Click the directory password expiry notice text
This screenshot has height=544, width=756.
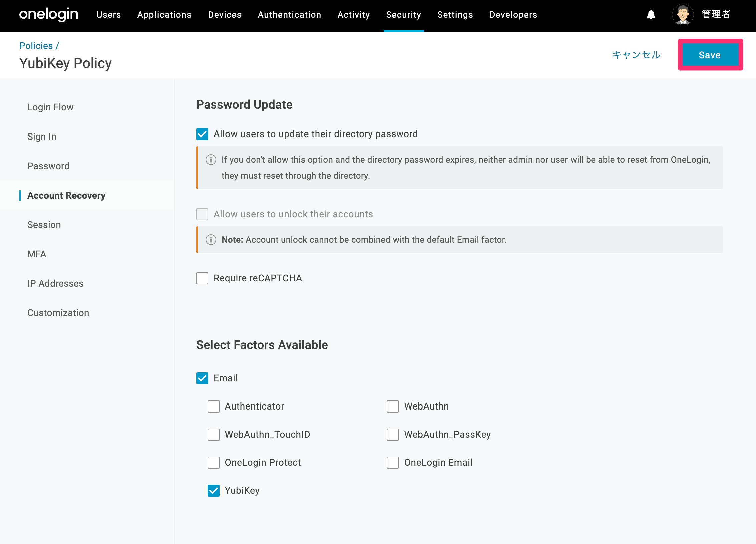[x=466, y=168]
